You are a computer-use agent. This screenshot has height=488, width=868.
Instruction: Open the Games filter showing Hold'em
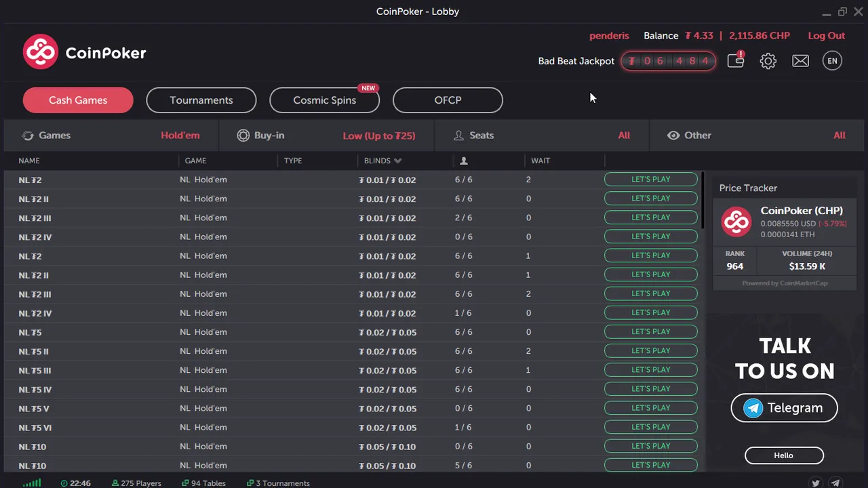coord(111,136)
